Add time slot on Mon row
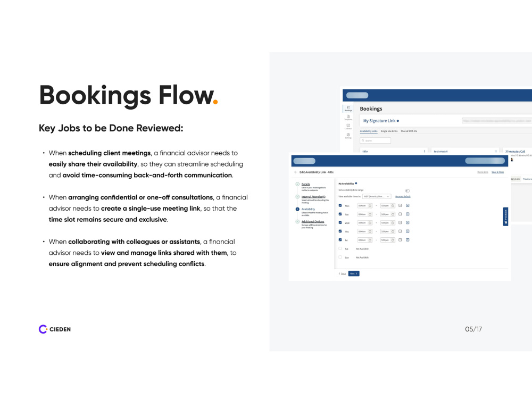Viewport: 532px width, 399px height. pyautogui.click(x=408, y=205)
